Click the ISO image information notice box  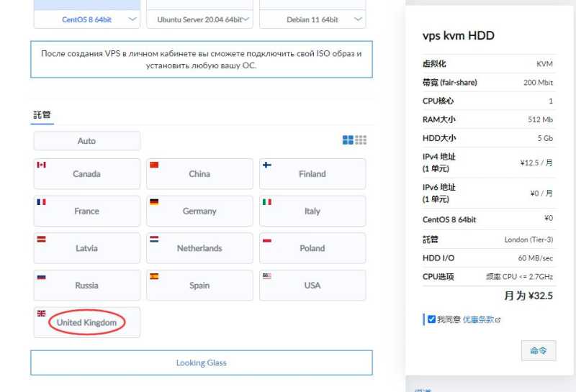tap(202, 60)
